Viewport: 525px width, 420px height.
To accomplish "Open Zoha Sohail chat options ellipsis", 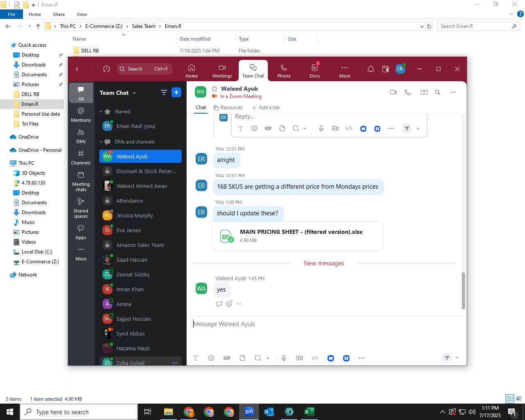I will pyautogui.click(x=175, y=363).
